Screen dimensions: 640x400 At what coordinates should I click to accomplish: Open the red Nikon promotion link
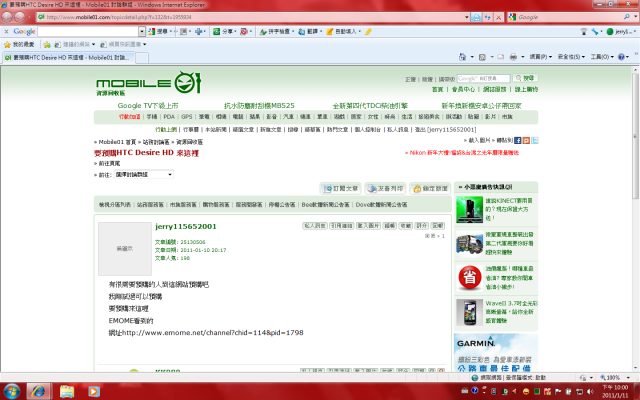(462, 153)
